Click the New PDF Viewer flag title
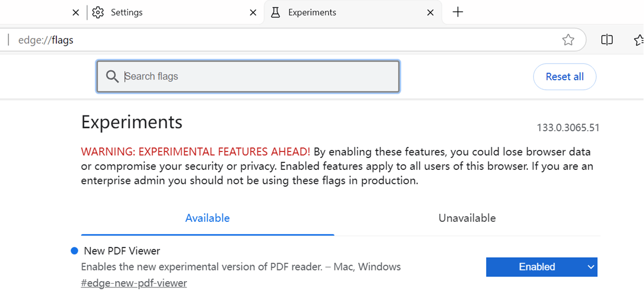Viewport: 644px width, 302px height. click(x=122, y=251)
